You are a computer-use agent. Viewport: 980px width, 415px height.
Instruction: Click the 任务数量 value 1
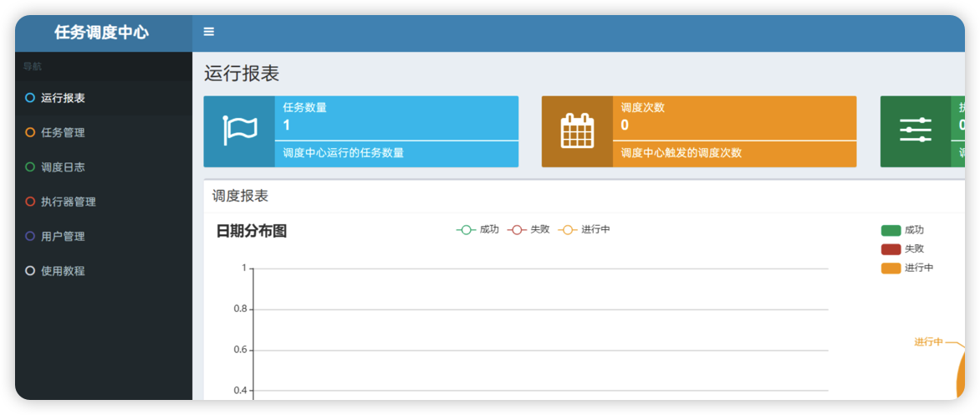287,126
